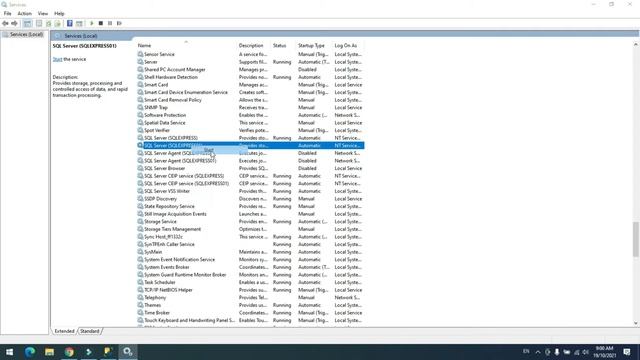Screen dimensions: 640x360
Task: Select the TCP/IP NetBIOS Helper service
Action: pos(251,290)
